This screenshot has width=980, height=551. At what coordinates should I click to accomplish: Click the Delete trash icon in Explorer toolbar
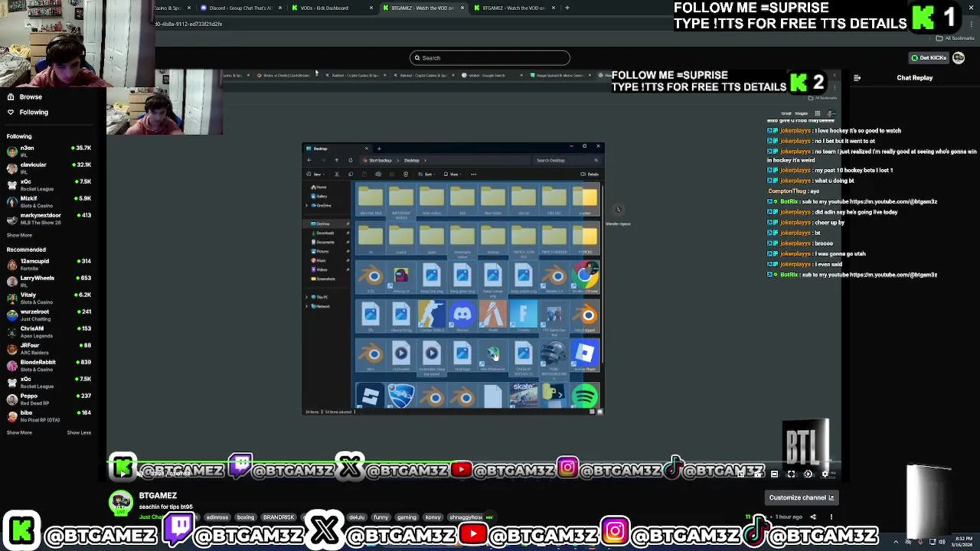(x=406, y=174)
